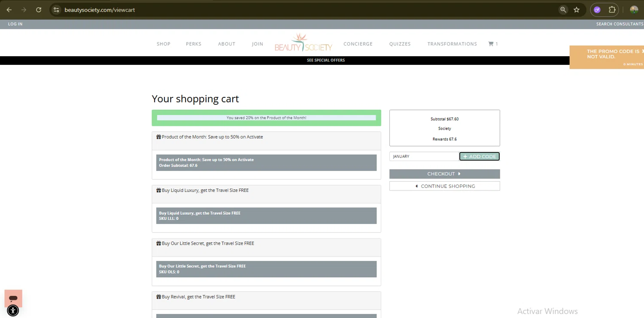
Task: Open the SEE SPECIAL OFFERS banner
Action: (326, 60)
